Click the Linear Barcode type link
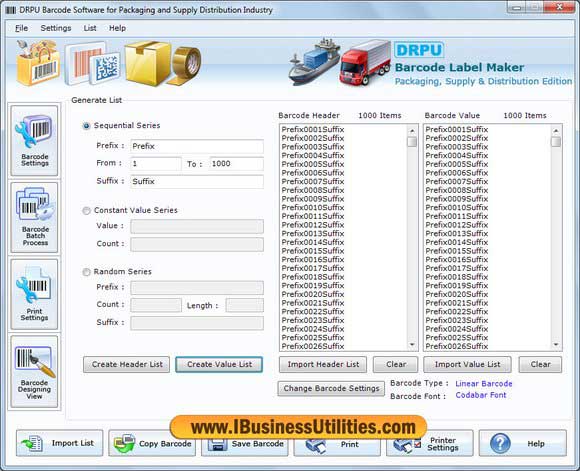Viewport: 580px width, 471px height. click(x=484, y=384)
